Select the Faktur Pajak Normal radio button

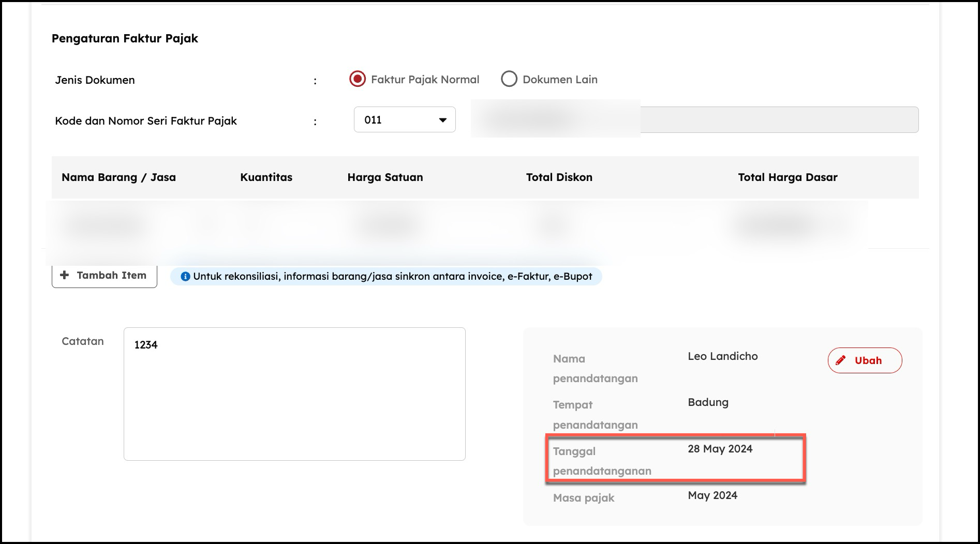click(x=357, y=79)
